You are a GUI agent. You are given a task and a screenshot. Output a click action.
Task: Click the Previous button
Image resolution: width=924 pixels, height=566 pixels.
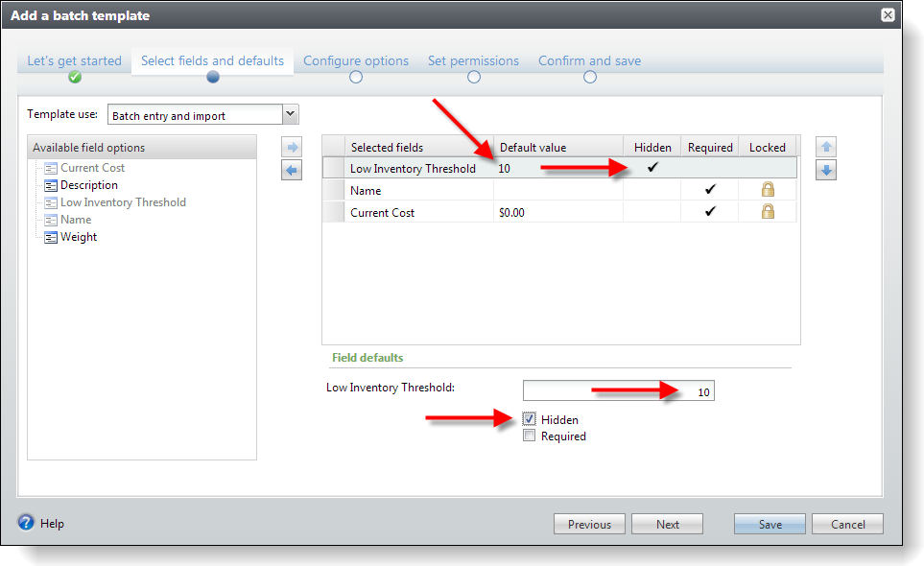point(589,524)
